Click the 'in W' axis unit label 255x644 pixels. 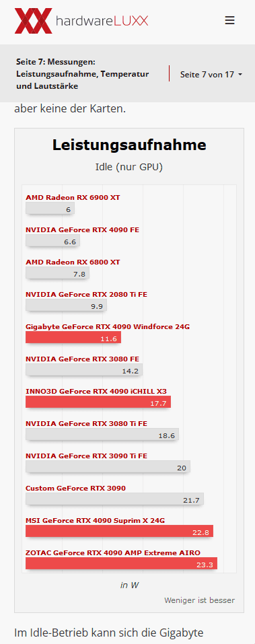tap(129, 585)
